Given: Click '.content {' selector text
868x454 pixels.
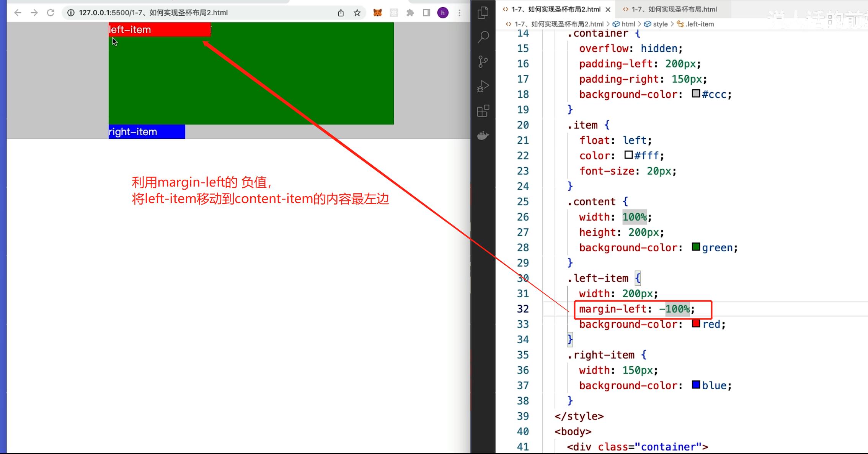Looking at the screenshot, I should pyautogui.click(x=597, y=202).
